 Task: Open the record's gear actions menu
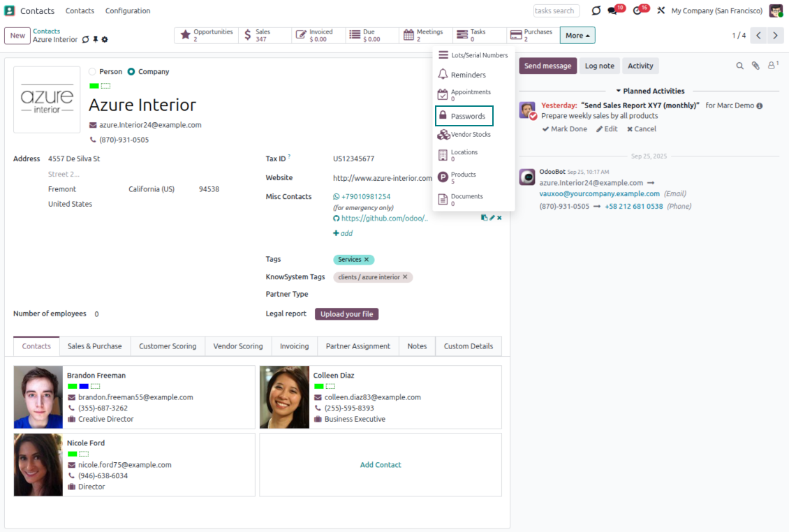click(105, 40)
